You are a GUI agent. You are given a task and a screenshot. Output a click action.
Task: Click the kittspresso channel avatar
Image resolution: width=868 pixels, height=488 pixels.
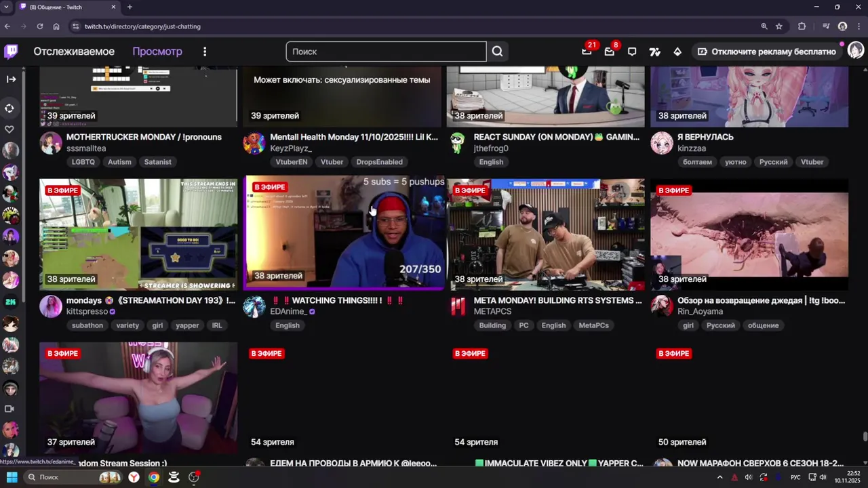point(51,306)
